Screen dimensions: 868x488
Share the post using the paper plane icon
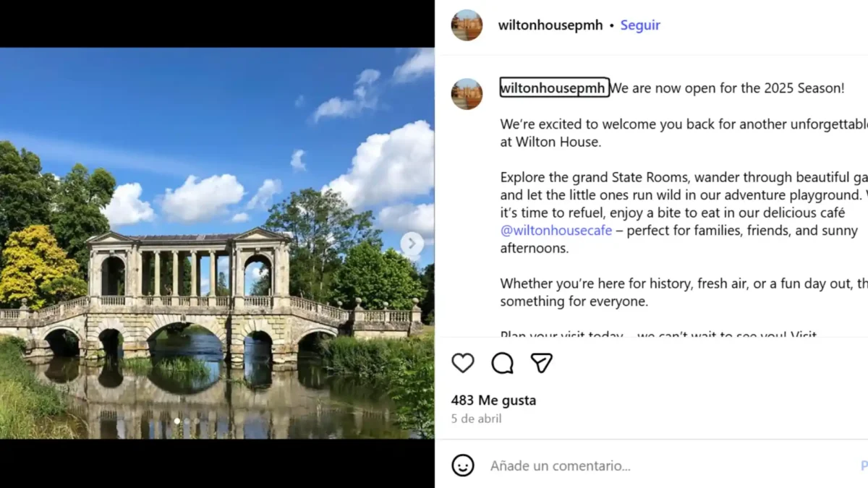(x=542, y=363)
